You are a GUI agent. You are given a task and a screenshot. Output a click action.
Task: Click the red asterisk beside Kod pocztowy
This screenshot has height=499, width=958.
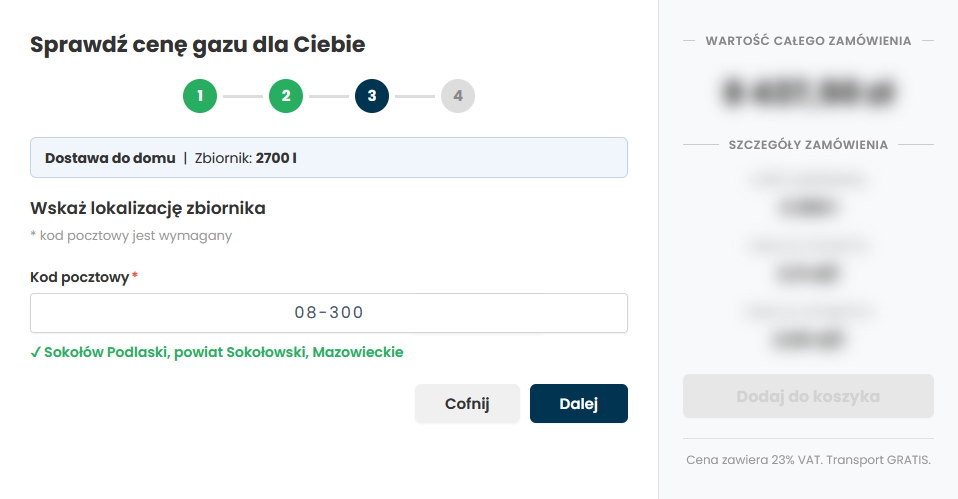[x=135, y=276]
